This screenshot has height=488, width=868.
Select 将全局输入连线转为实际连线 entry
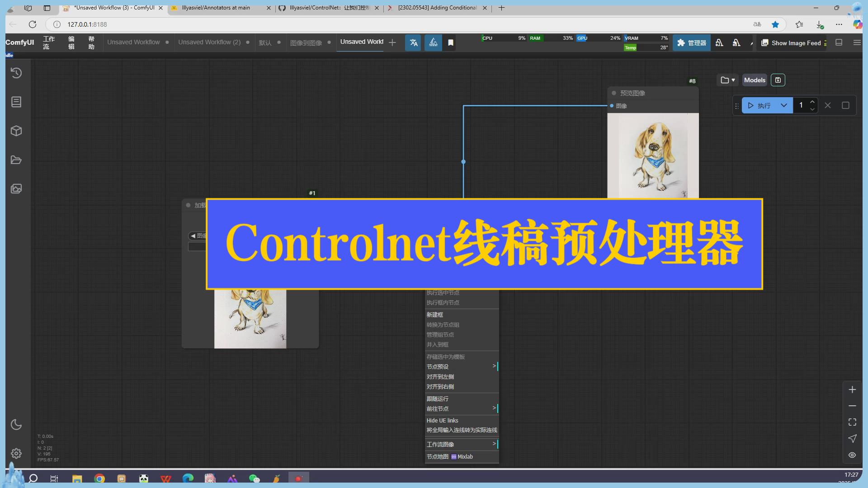pos(462,430)
